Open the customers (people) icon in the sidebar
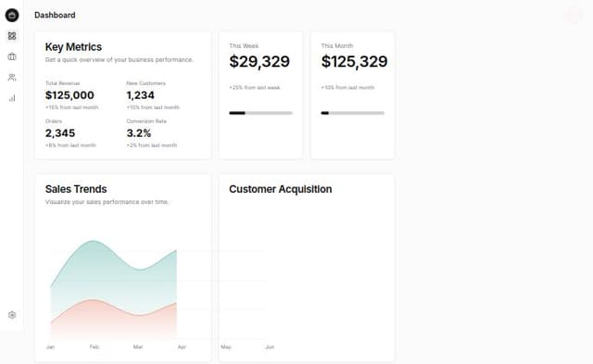Image resolution: width=593 pixels, height=364 pixels. [12, 78]
